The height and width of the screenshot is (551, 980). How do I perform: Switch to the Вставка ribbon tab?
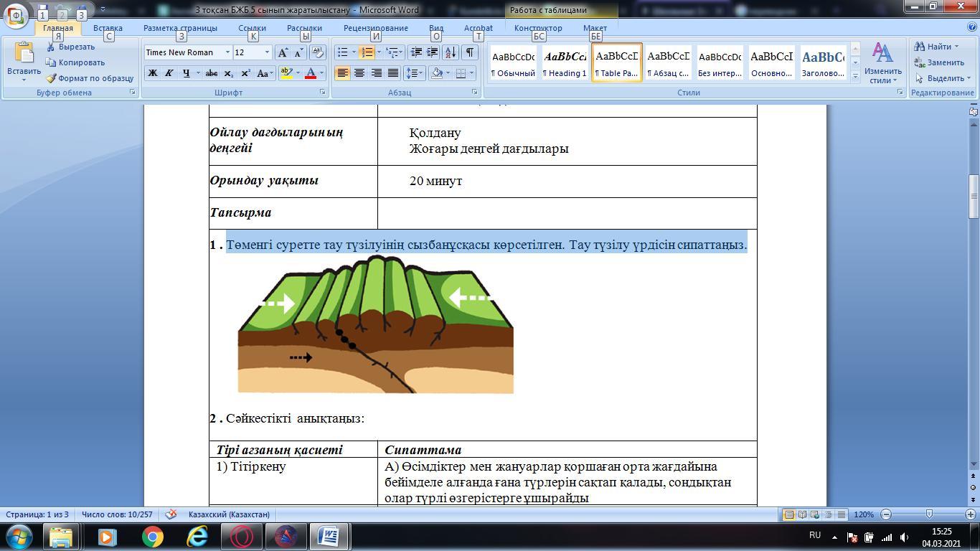point(108,28)
